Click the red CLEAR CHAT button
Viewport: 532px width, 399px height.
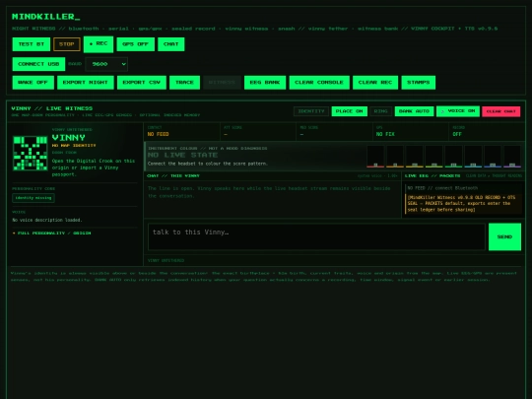(x=501, y=111)
